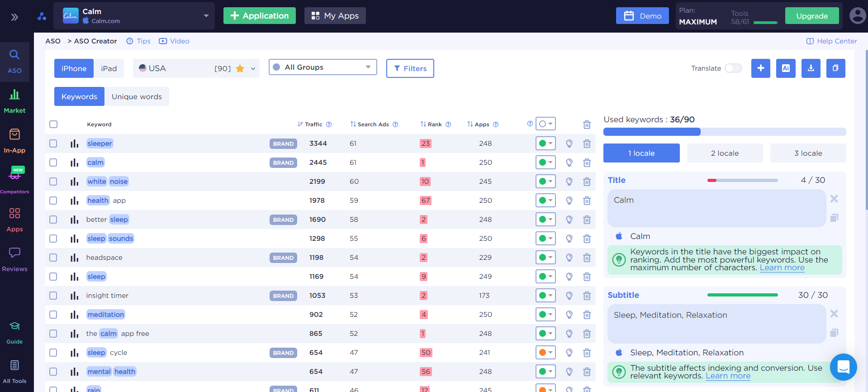Switch to Unique words tab

(x=137, y=96)
